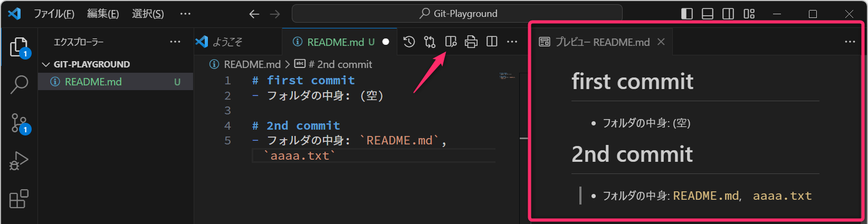Open the timeline history icon in editor toolbar

(x=409, y=42)
